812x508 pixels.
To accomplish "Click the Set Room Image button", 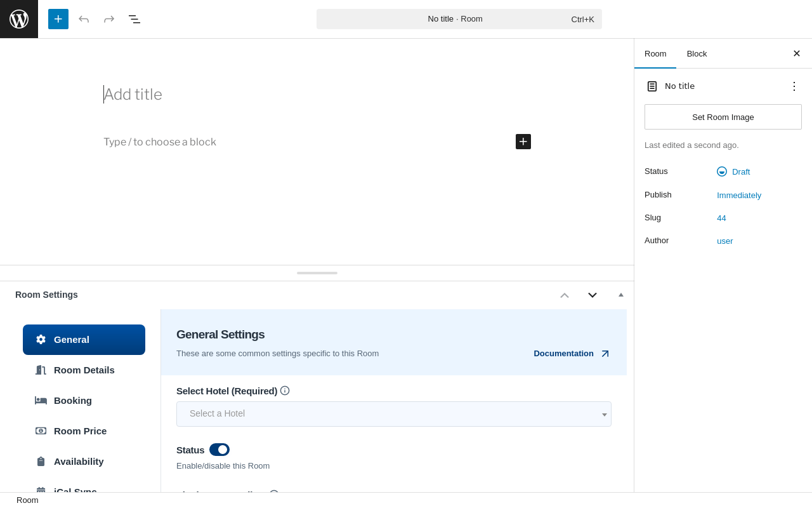I will 723,117.
